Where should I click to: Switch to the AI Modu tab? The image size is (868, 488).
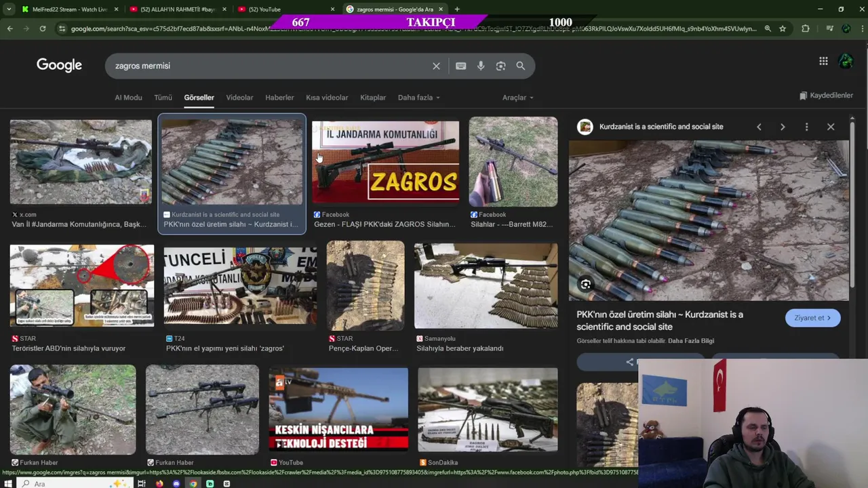pyautogui.click(x=128, y=98)
